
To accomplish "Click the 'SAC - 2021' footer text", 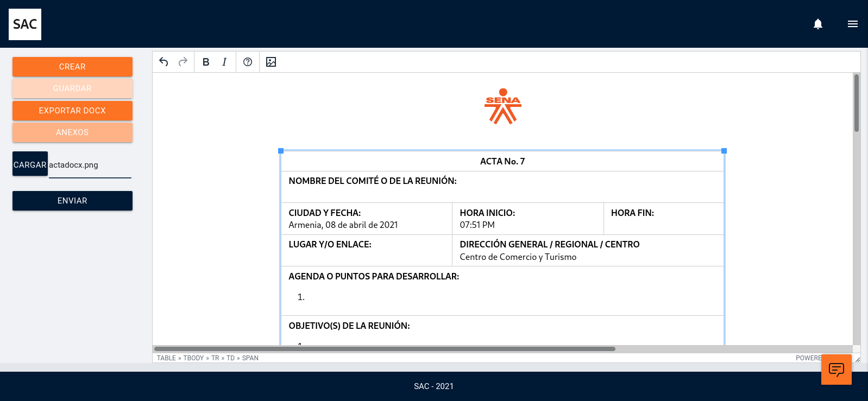I will click(x=433, y=386).
